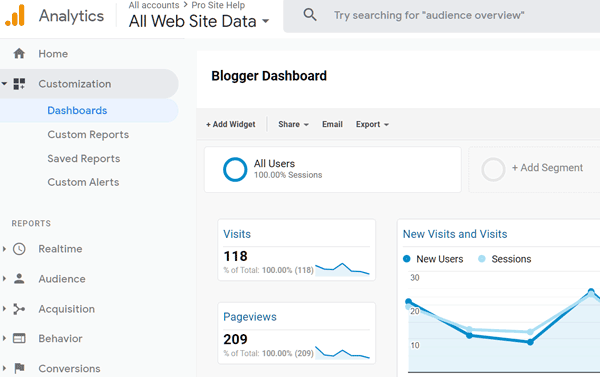
Task: Open the Export dropdown menu
Action: (372, 124)
